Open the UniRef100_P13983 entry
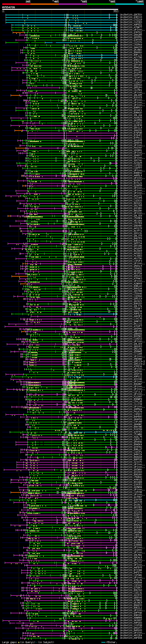Screen dimensions: 146x644 [x=131, y=256]
